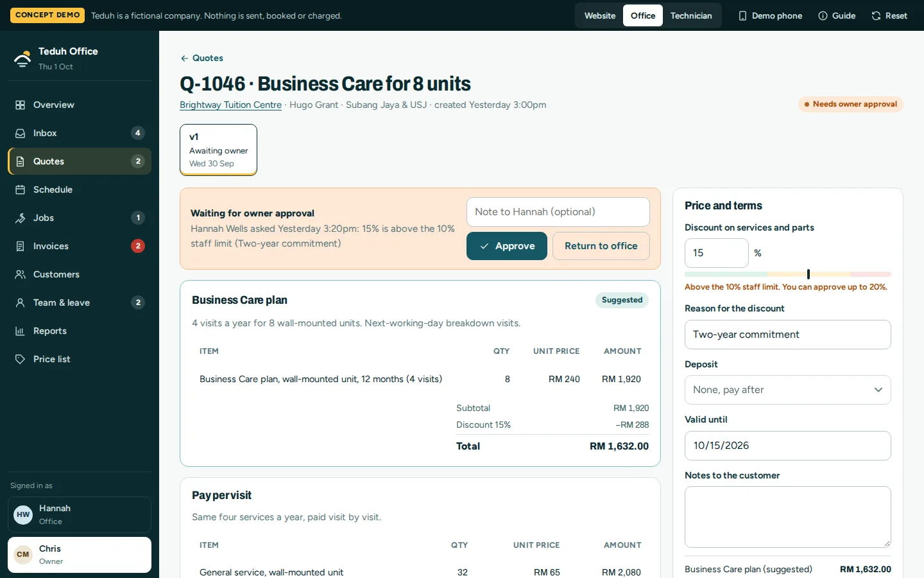Screen dimensions: 924x578
Task: Approve the quote discount
Action: [x=507, y=246]
